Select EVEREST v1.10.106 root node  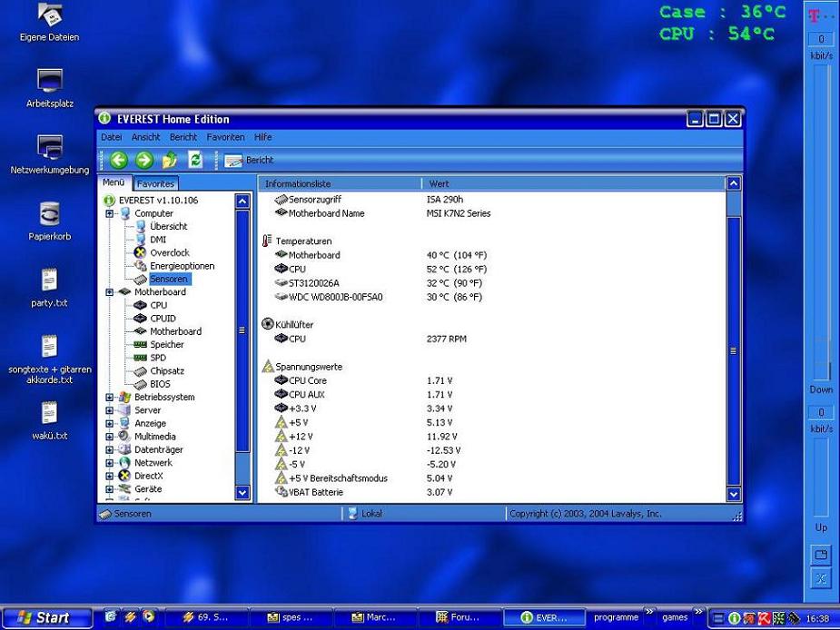(158, 201)
